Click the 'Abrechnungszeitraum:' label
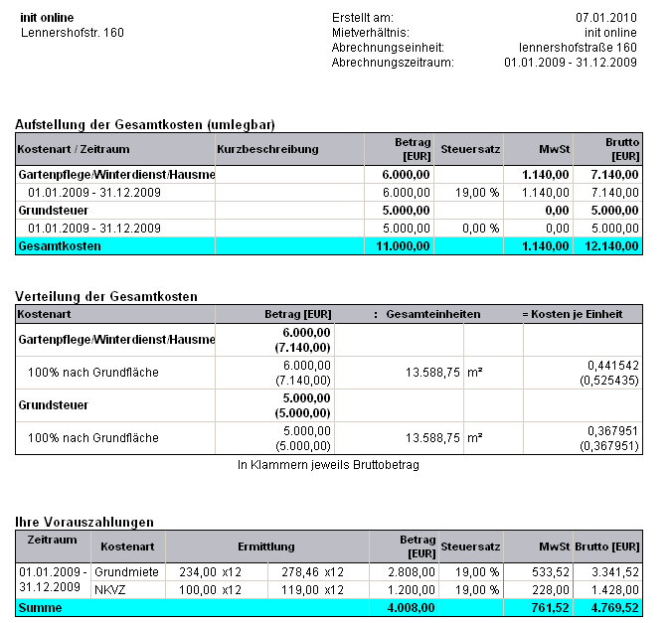Viewport: 672px width, 623px height. tap(393, 63)
